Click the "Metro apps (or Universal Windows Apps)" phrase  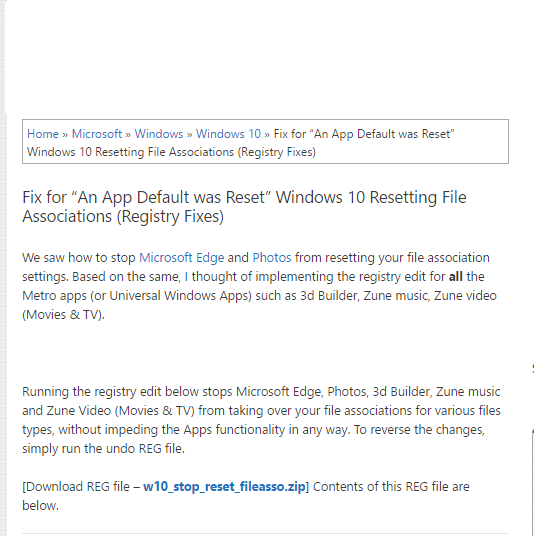pos(137,296)
